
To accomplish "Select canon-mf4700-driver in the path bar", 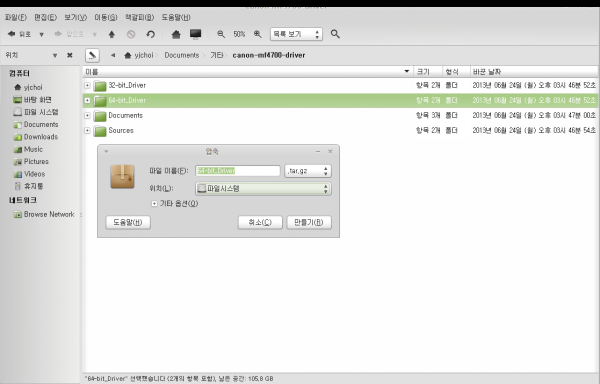I will click(x=269, y=55).
